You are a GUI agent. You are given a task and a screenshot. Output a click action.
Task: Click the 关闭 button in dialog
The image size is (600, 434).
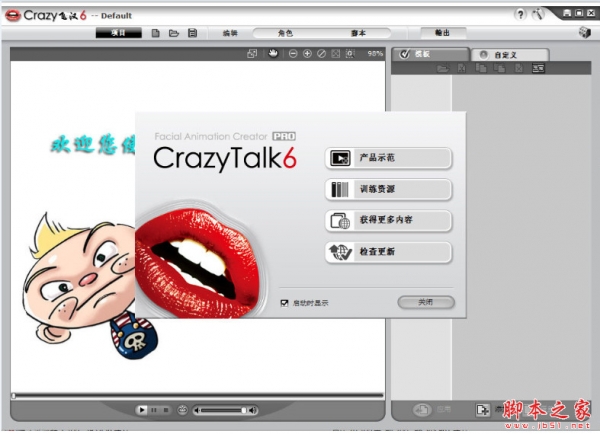[x=426, y=302]
